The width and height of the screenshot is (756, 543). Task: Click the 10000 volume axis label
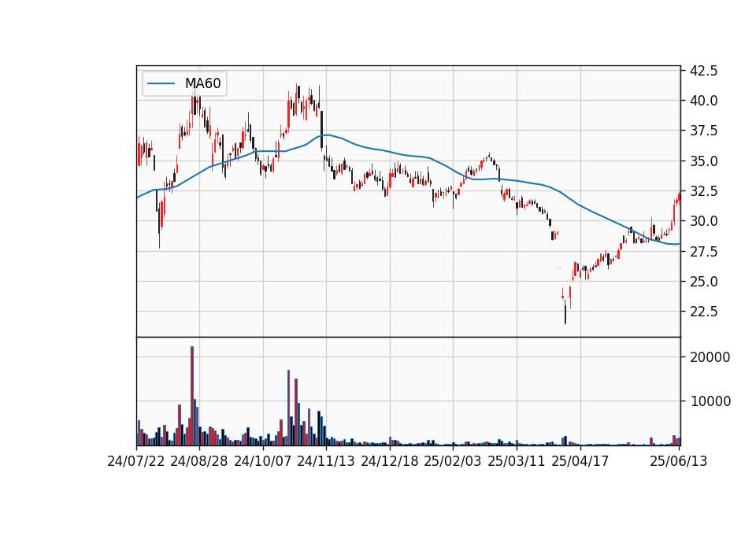(710, 401)
